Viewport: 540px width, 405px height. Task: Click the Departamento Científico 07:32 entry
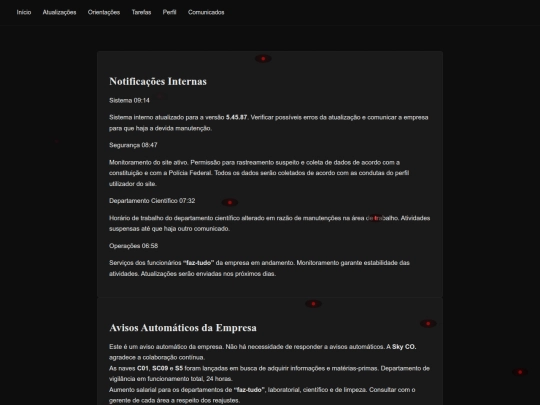tap(152, 201)
